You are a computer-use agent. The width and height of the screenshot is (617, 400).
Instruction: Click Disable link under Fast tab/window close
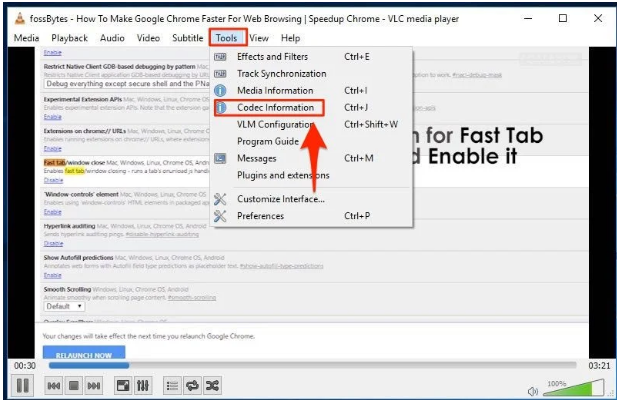coord(54,180)
